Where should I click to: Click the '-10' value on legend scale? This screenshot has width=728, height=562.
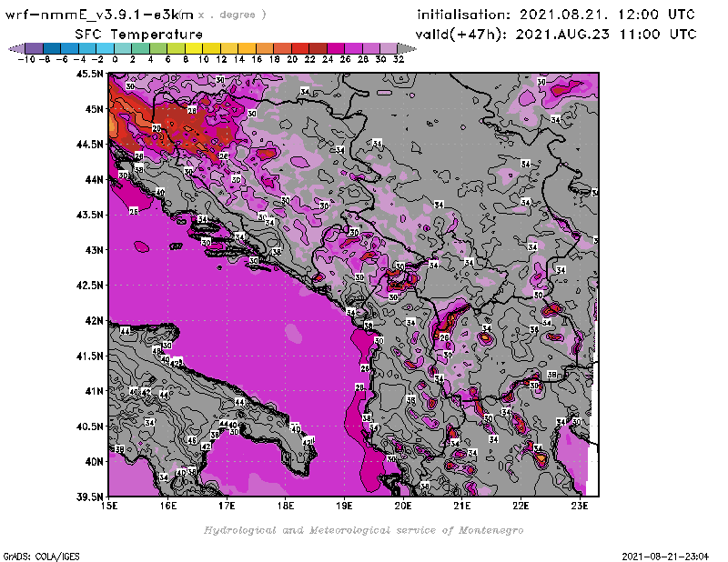pyautogui.click(x=26, y=60)
